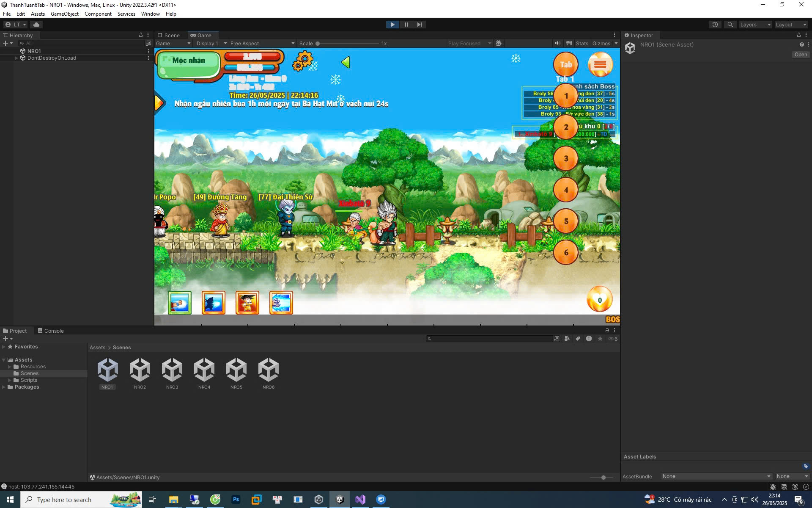This screenshot has width=812, height=508.
Task: Select the NRO6 scene asset
Action: 269,373
